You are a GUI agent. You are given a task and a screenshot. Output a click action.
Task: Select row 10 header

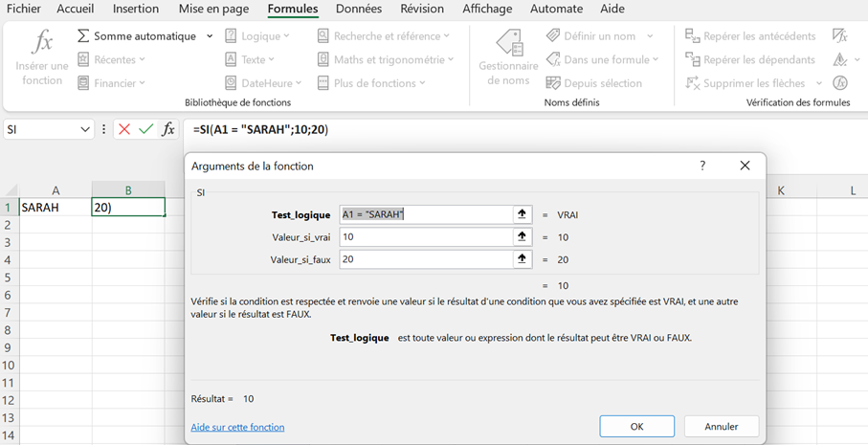click(9, 366)
